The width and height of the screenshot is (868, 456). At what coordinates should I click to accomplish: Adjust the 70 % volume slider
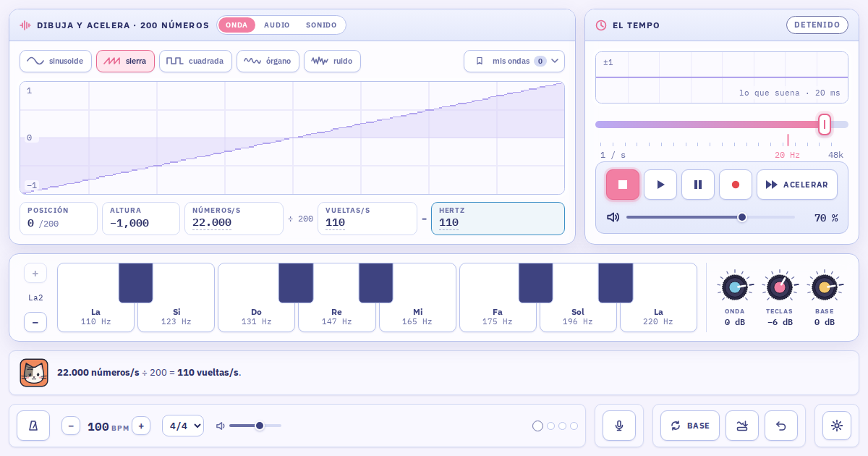pyautogui.click(x=710, y=217)
